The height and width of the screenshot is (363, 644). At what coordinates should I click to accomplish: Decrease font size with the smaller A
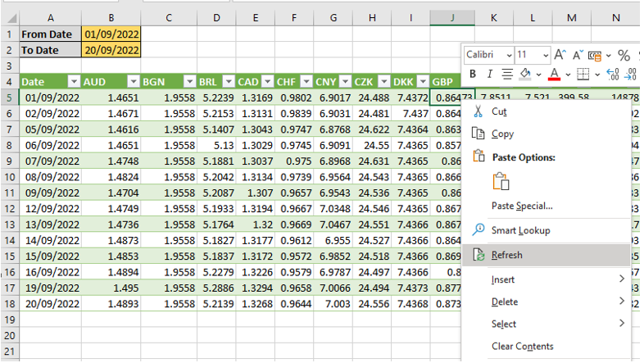578,55
